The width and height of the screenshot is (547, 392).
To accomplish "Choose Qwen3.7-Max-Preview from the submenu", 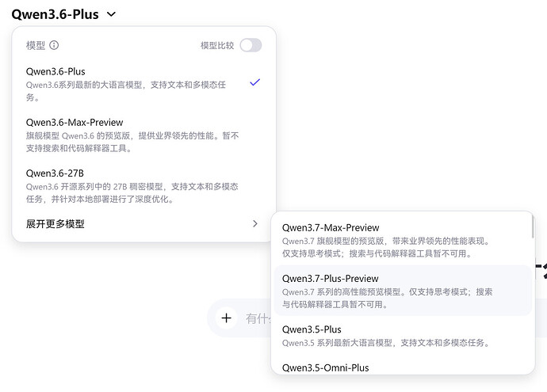I will [403, 240].
